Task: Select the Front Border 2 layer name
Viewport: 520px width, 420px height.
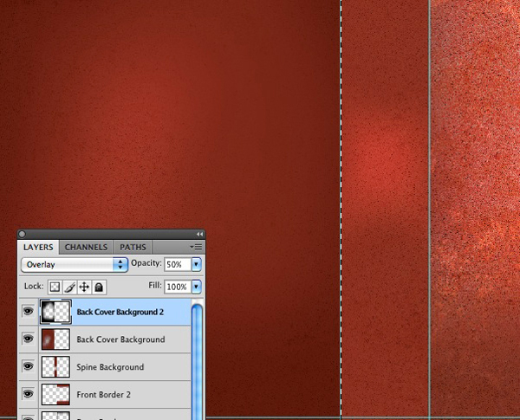Action: (103, 395)
